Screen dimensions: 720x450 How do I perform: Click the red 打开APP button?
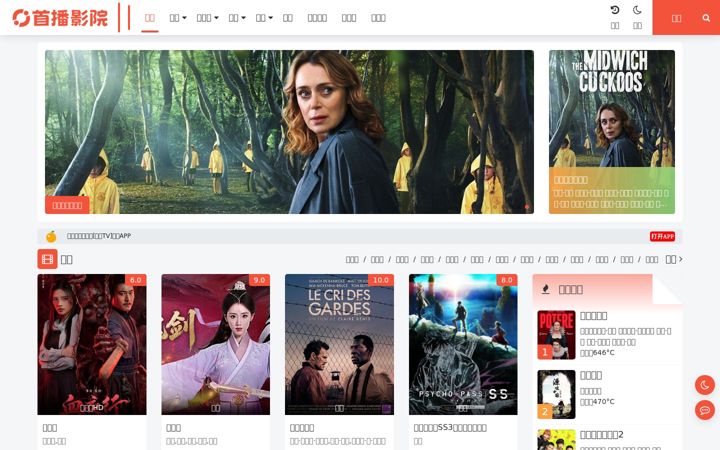click(662, 236)
